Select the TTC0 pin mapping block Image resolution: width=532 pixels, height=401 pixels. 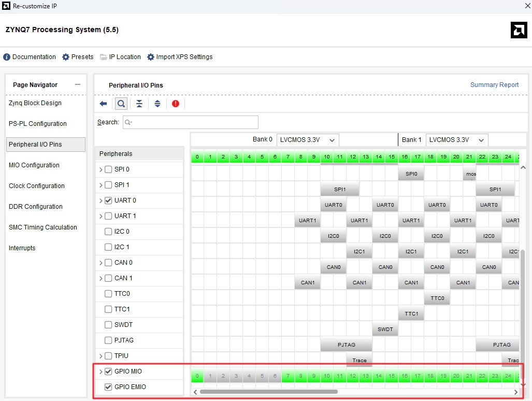coord(437,298)
